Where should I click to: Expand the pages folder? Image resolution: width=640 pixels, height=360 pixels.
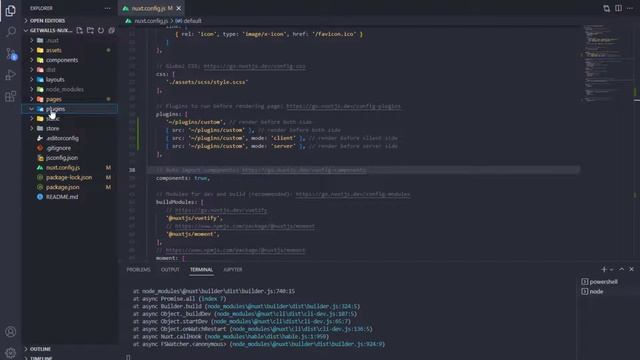[53, 99]
